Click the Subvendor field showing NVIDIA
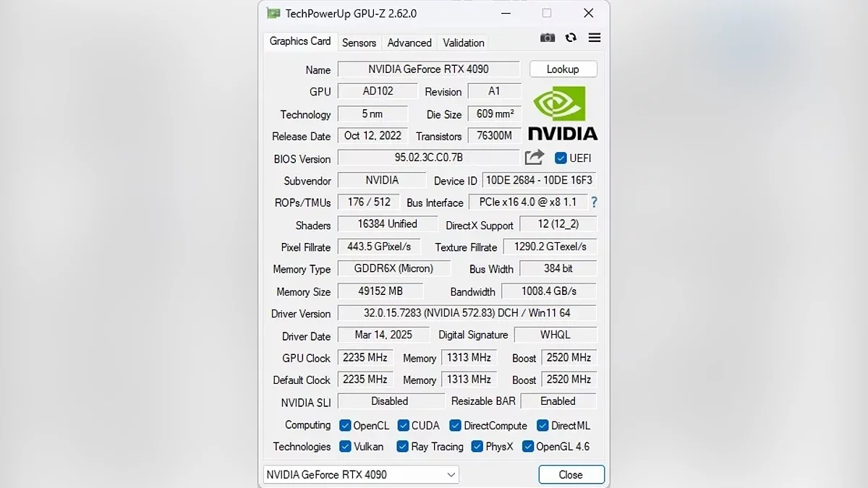This screenshot has width=868, height=488. click(x=381, y=180)
